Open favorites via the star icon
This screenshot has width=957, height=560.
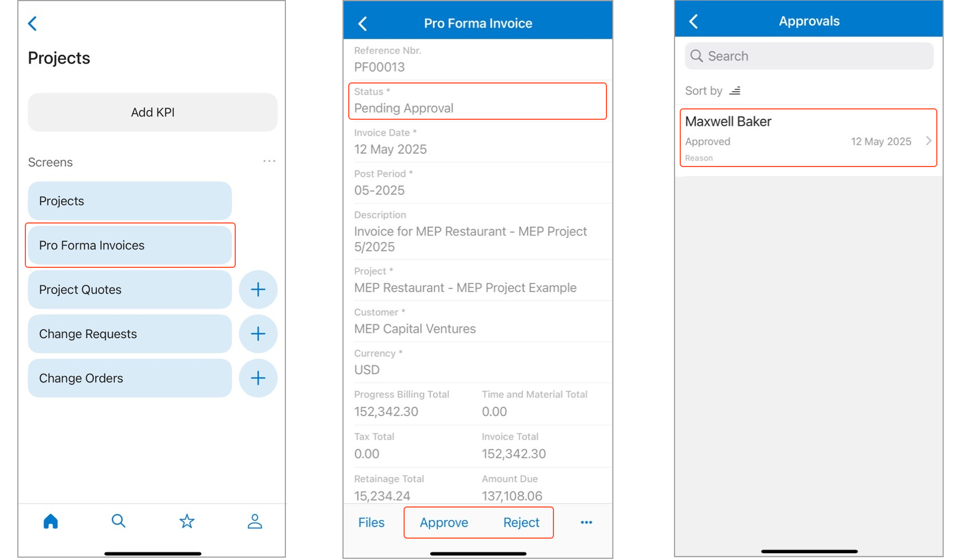[x=187, y=521]
